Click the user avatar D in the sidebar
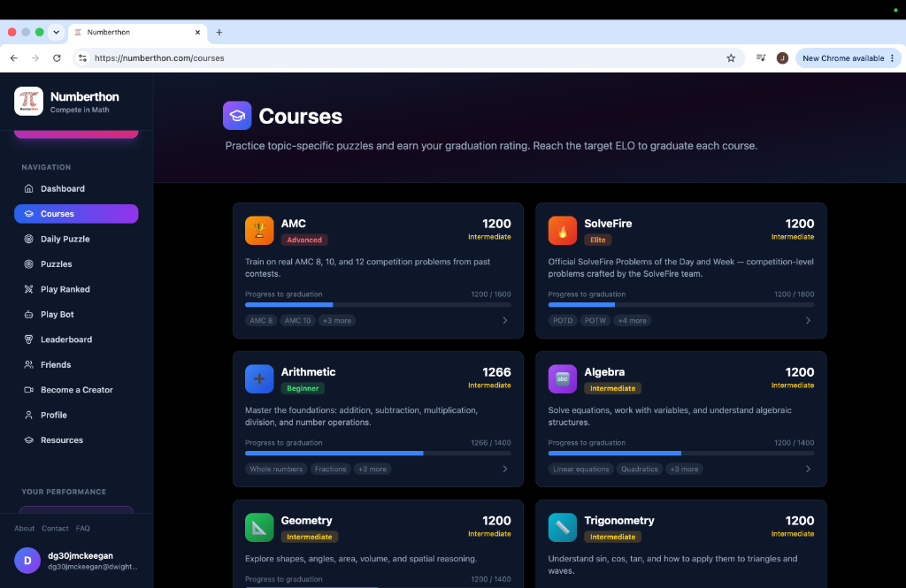This screenshot has width=906, height=588. pos(27,561)
